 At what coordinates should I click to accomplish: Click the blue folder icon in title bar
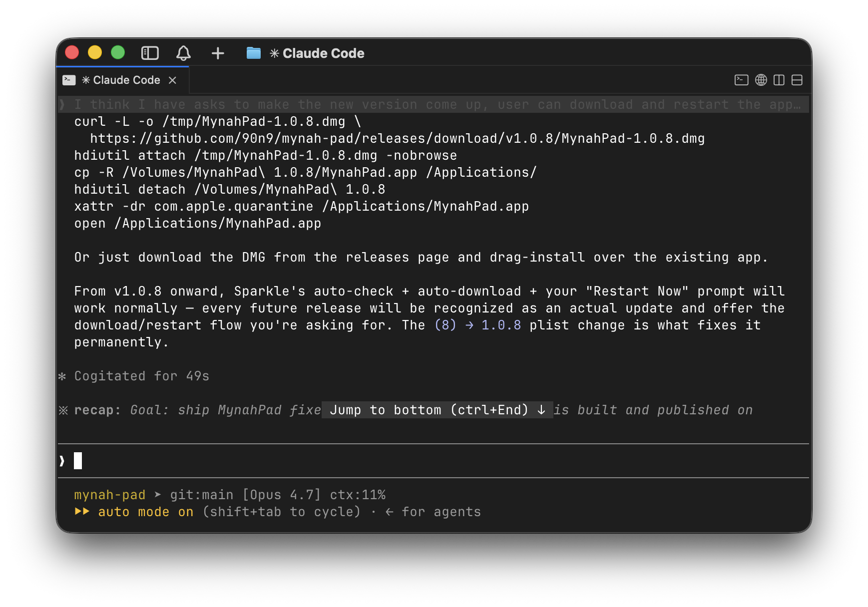(x=254, y=53)
